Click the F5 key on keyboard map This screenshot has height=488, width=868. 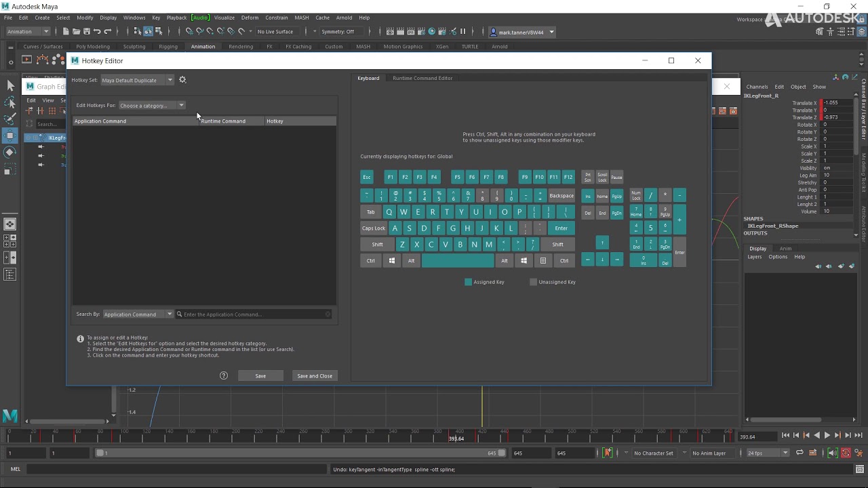458,177
